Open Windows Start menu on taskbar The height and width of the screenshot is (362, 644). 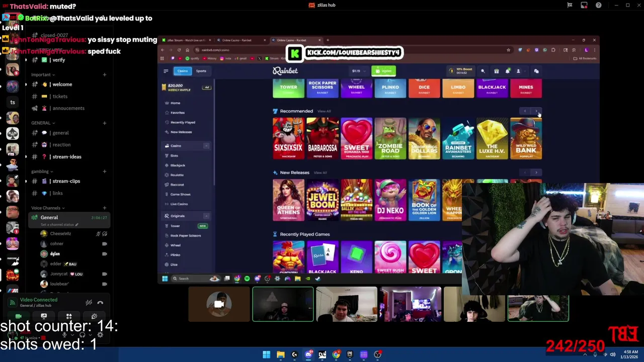266,354
